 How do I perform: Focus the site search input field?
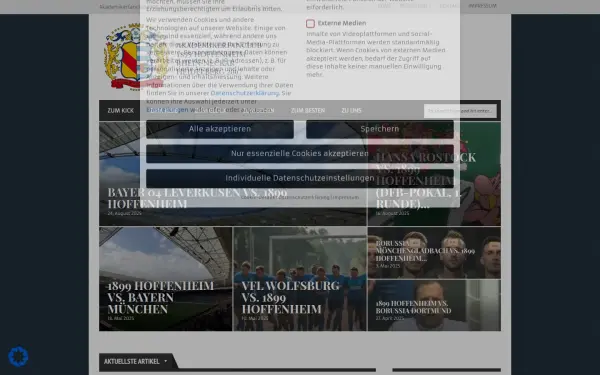tap(460, 111)
